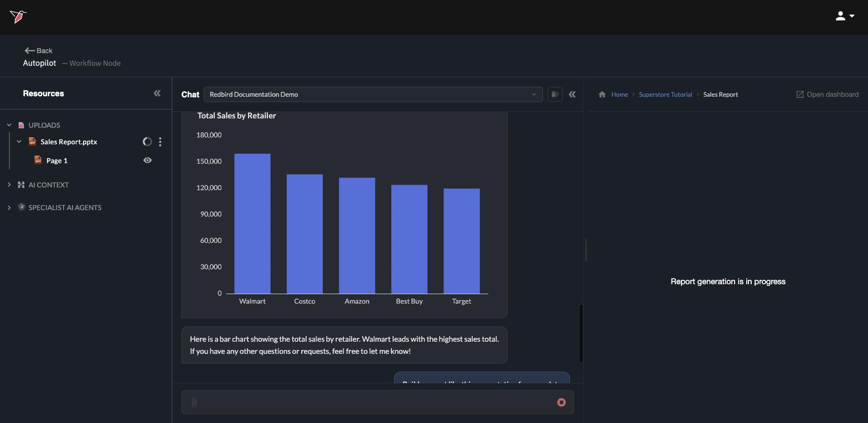Click the Total Sales by Retailer title
The image size is (868, 423).
[x=236, y=116]
